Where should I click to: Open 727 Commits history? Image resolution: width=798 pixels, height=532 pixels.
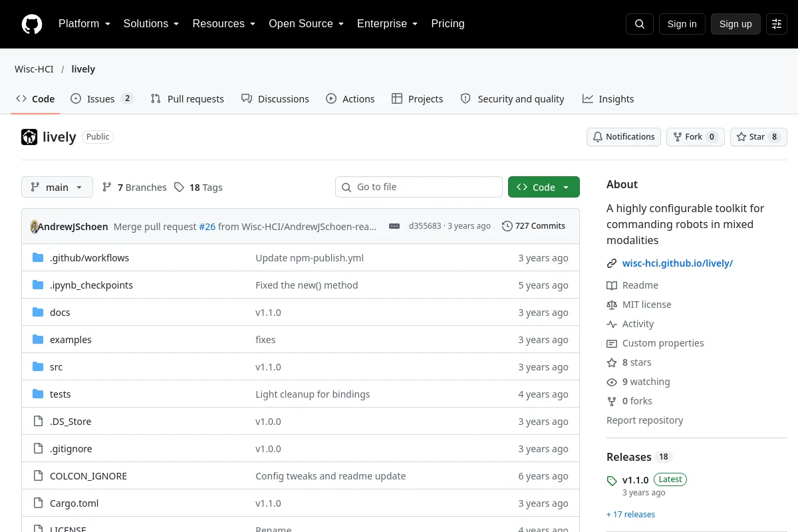[533, 226]
